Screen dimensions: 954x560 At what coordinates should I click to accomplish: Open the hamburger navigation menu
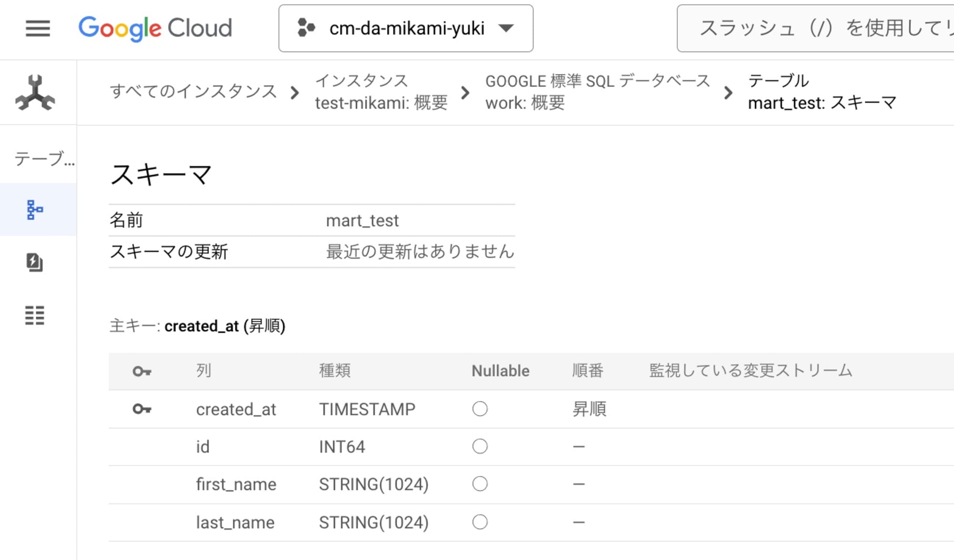tap(38, 29)
